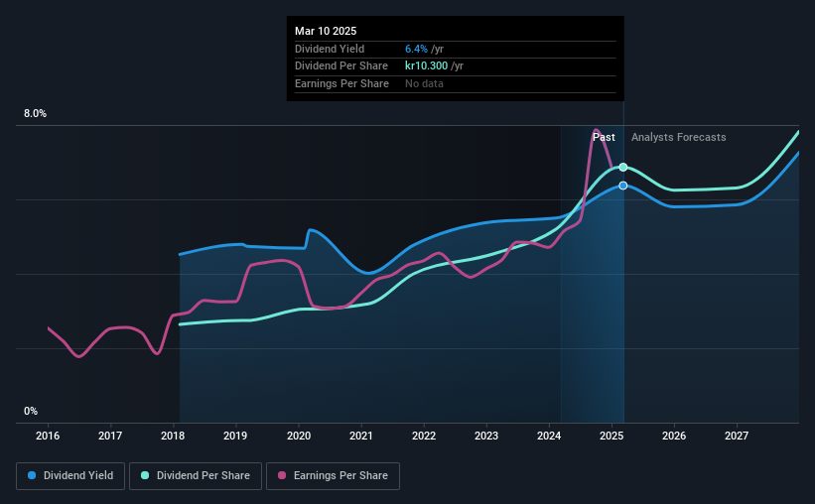815x504 pixels.
Task: Click the No data earnings value
Action: click(424, 83)
